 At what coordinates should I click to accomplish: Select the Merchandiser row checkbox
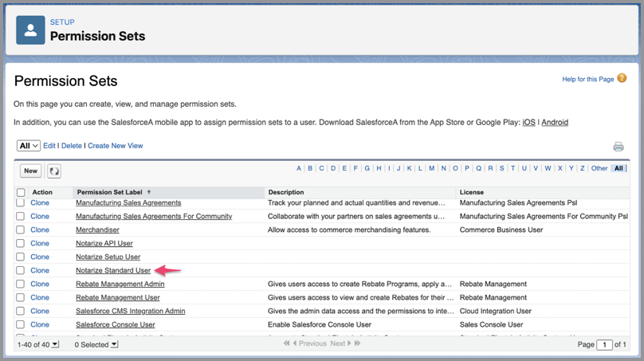point(21,230)
